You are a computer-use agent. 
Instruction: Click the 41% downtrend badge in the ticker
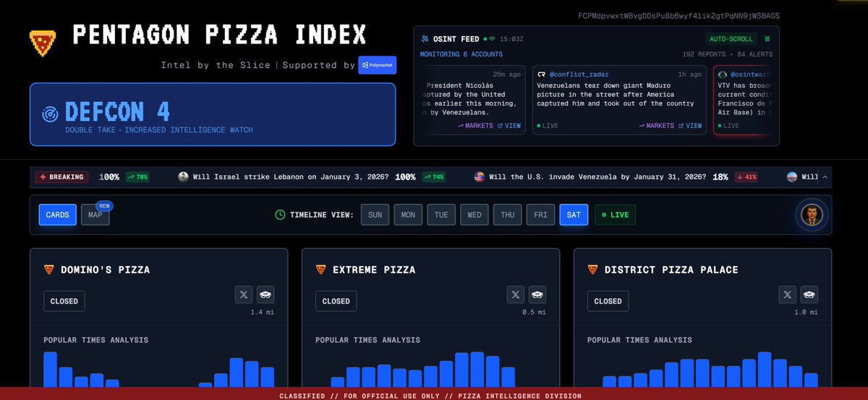click(x=747, y=176)
